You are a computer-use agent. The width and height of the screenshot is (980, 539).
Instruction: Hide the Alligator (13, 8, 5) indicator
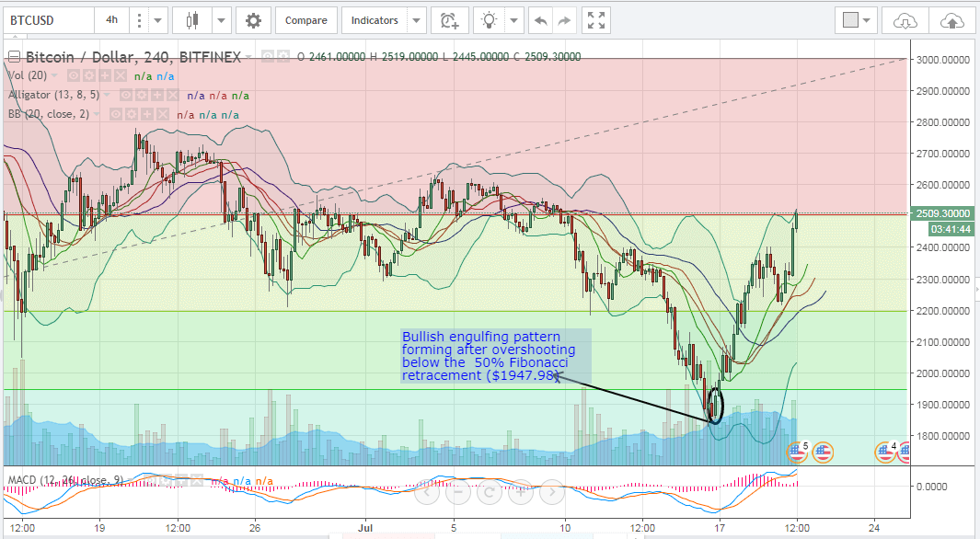(x=126, y=96)
